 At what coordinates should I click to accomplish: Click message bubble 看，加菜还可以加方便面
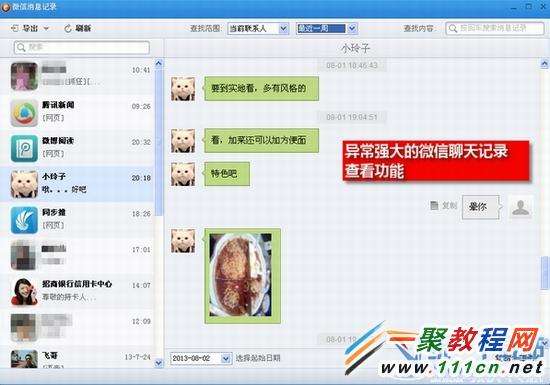262,141
